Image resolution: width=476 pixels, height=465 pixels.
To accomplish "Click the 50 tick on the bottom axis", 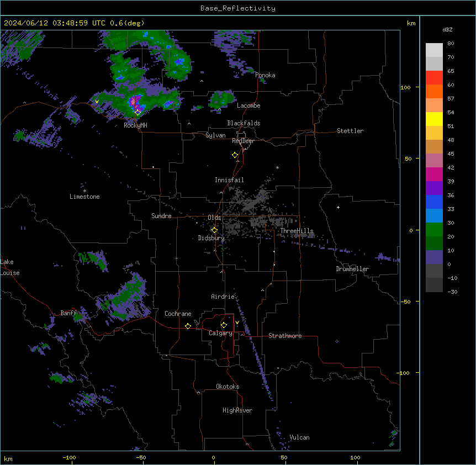I will click(284, 458).
